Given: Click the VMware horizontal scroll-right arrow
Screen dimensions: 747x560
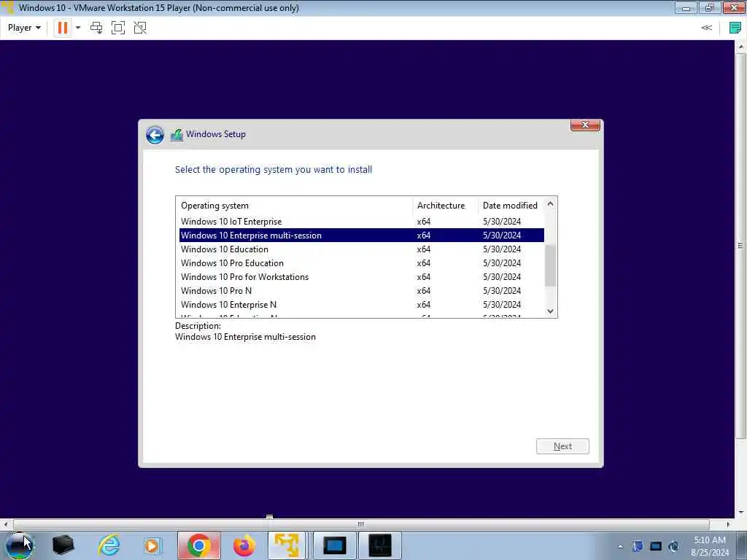Looking at the screenshot, I should (x=728, y=524).
